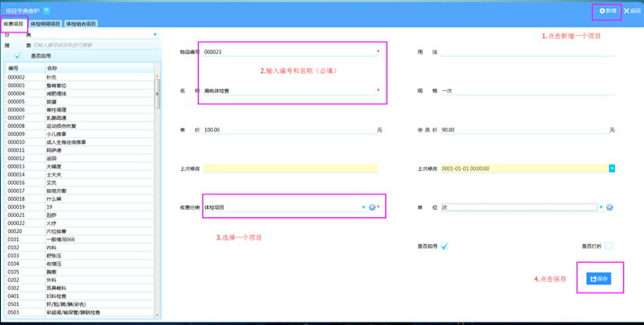This screenshot has height=325, width=644.
Task: Select the row with code 0503
Action: [80, 312]
